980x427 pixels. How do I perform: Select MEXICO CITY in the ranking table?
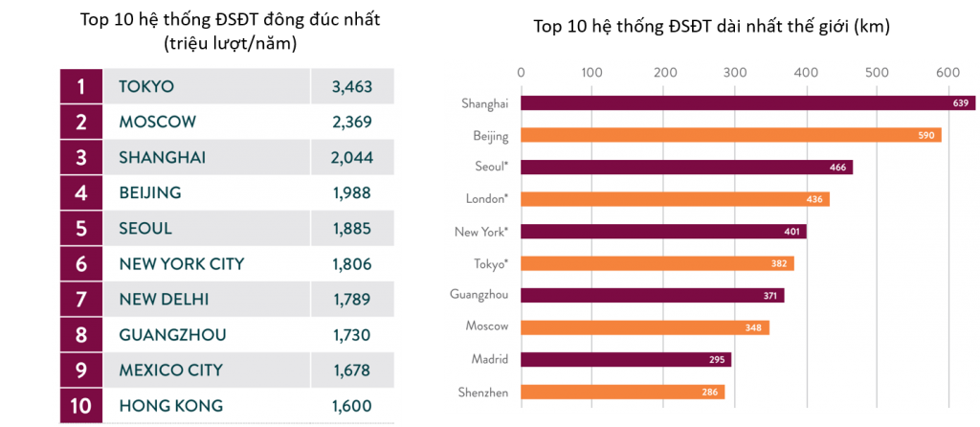[170, 370]
